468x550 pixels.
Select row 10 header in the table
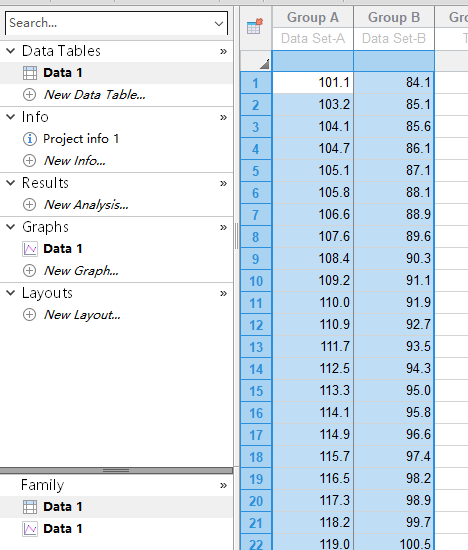point(256,281)
